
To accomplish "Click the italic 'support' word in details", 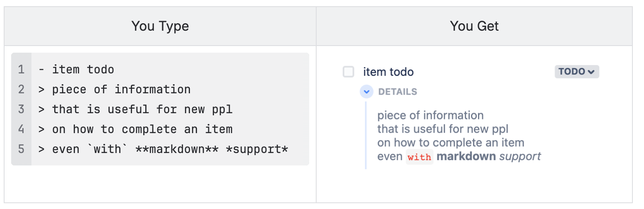I will tap(520, 157).
